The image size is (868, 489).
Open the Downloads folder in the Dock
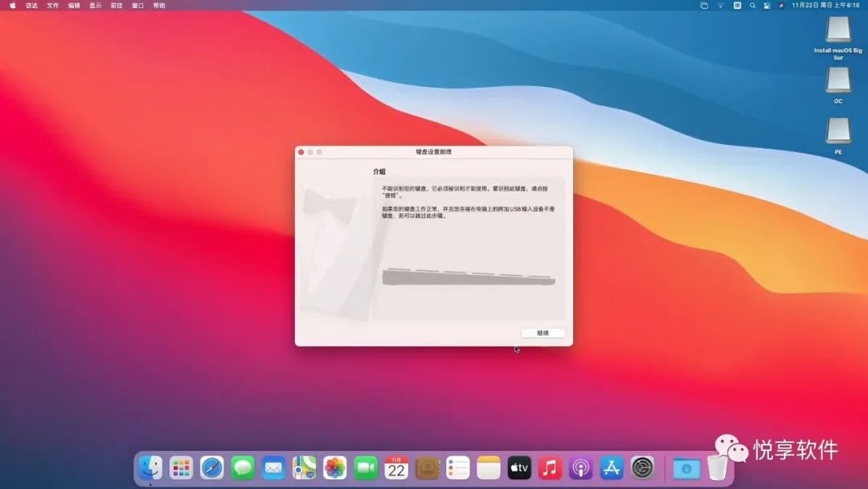pos(686,469)
